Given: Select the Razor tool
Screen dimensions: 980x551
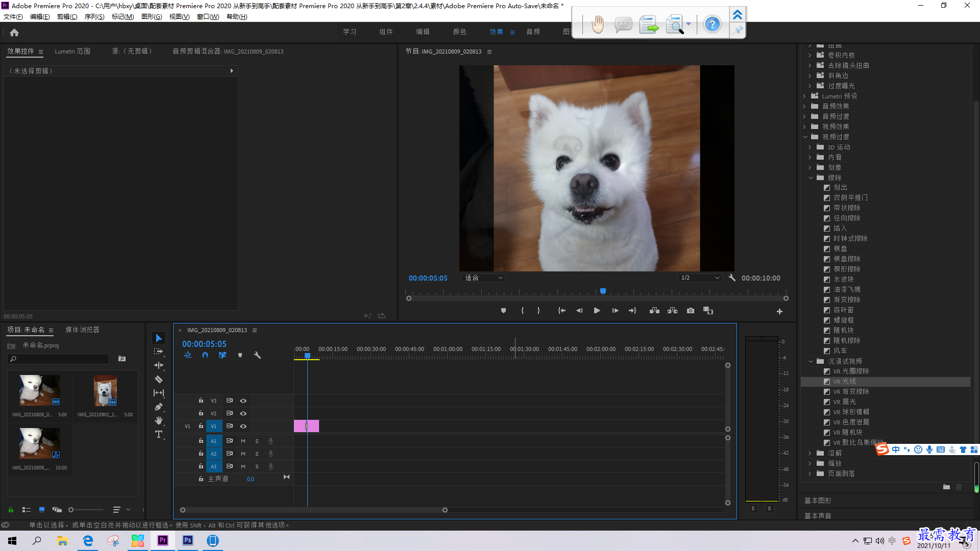Looking at the screenshot, I should tap(159, 379).
